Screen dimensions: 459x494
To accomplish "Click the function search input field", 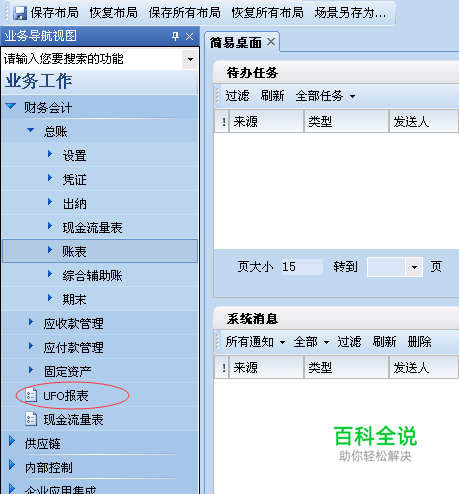I will point(92,59).
